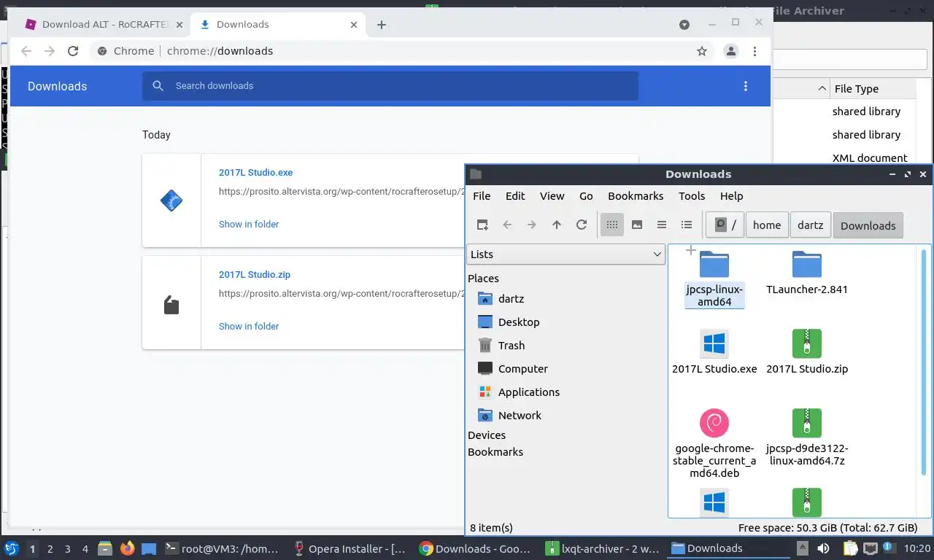Open the Downloads page more actions menu

click(x=746, y=86)
